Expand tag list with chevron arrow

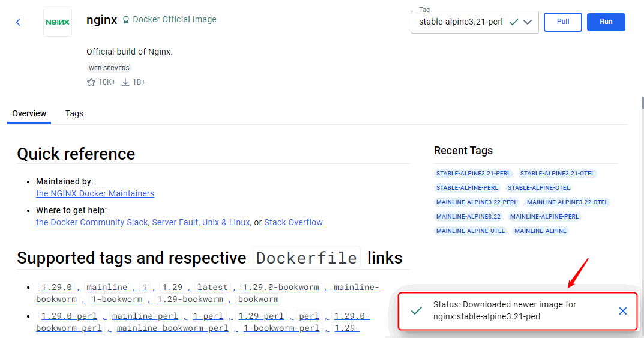pos(528,22)
